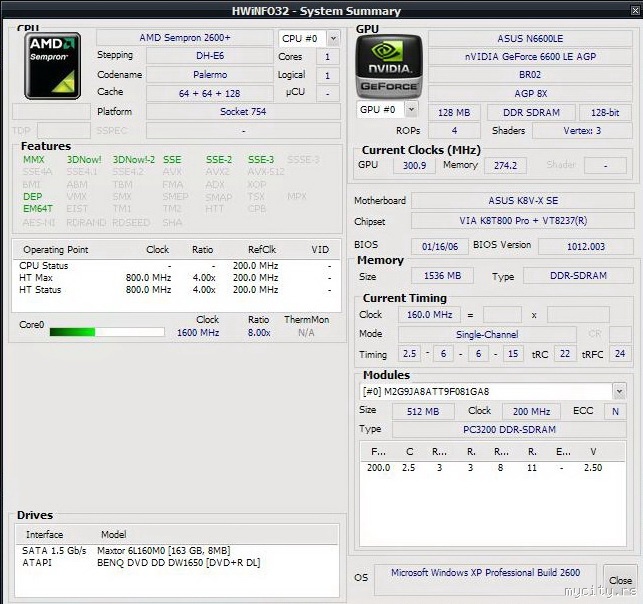This screenshot has width=643, height=604.
Task: Select the Maxtor 6L160M0 drive row
Action: [x=176, y=550]
